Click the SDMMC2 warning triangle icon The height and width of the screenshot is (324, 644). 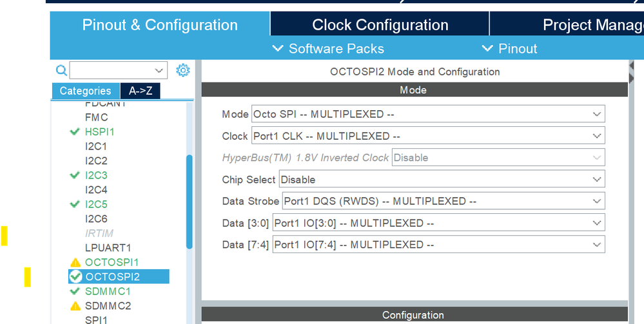75,306
